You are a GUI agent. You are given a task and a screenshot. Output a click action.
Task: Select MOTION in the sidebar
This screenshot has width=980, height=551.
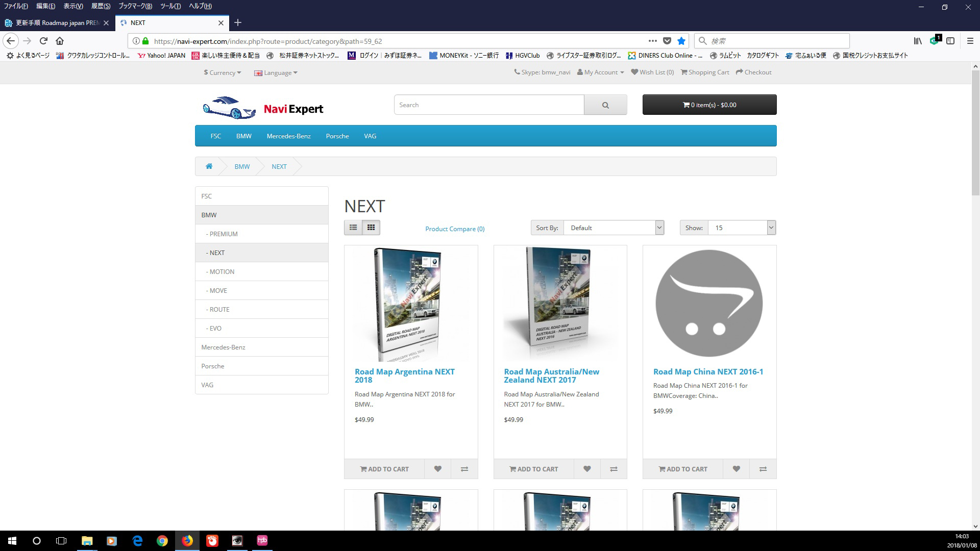click(262, 271)
